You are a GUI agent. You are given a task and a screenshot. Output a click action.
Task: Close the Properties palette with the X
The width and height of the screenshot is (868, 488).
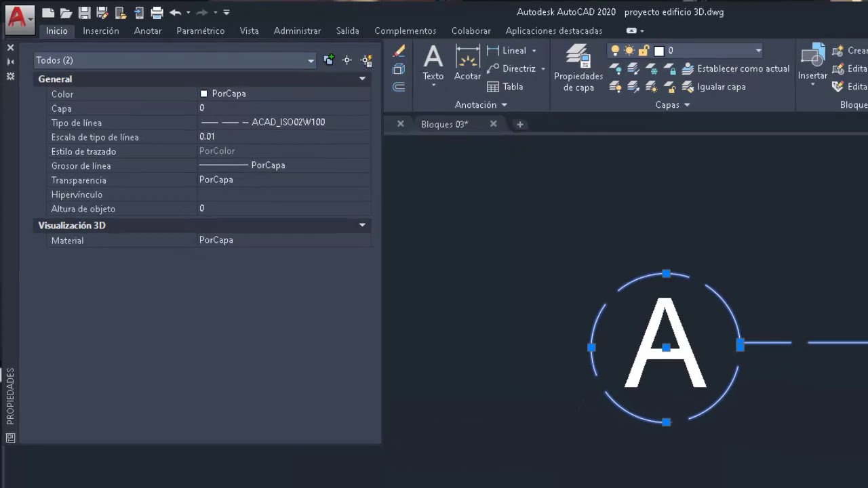pyautogui.click(x=10, y=47)
